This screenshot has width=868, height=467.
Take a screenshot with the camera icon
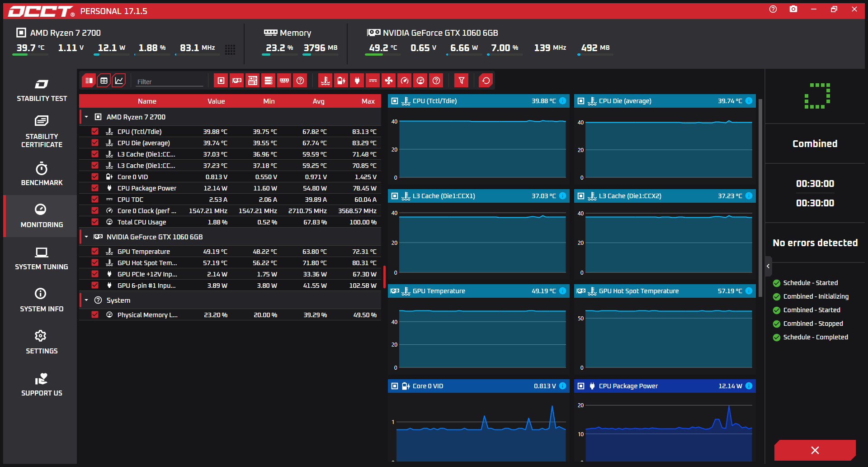pos(793,9)
